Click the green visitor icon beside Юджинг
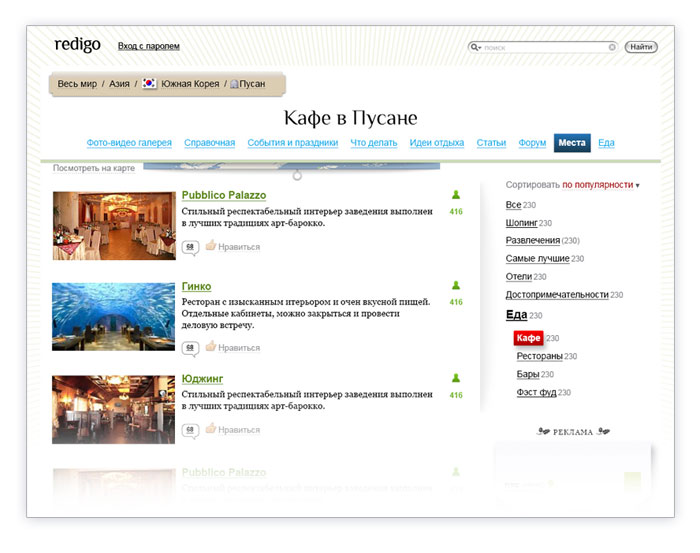700x553 pixels. pos(456,378)
